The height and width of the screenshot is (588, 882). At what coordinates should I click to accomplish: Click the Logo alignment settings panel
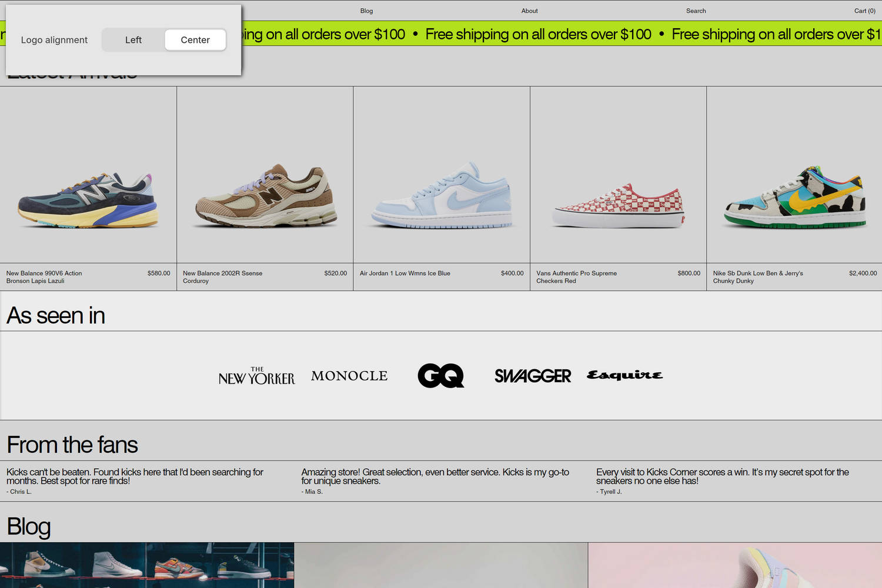point(121,39)
